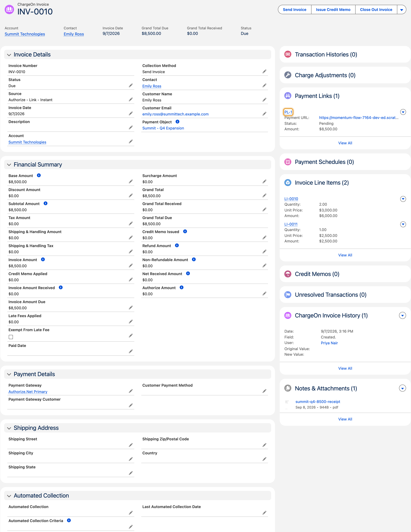Screen dimensions: 411x532
Task: Edit Tax Amount pencil icon
Action: 131,223
